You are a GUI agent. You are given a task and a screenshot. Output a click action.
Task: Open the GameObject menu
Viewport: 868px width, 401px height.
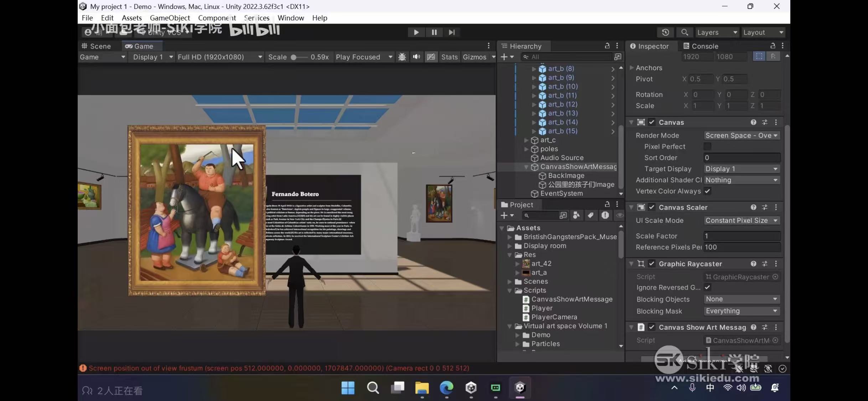[170, 18]
